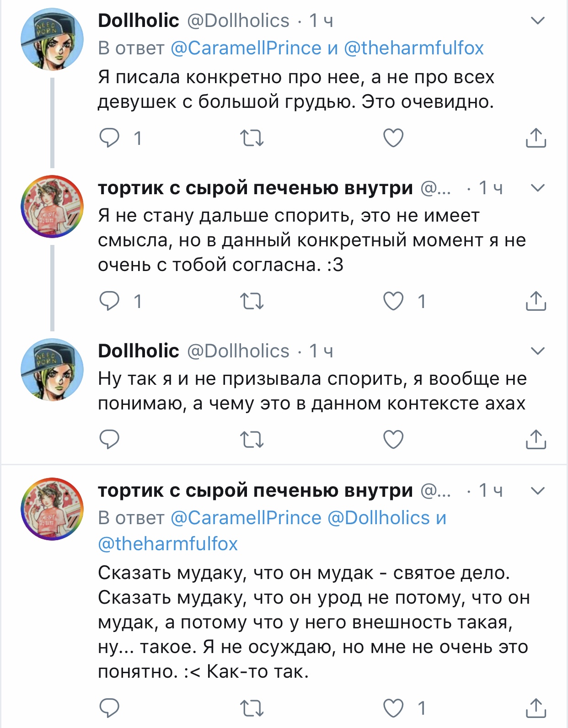Viewport: 568px width, 728px height.
Task: Expand menu chevron on 'Я не стану' tweet
Action: [x=538, y=188]
